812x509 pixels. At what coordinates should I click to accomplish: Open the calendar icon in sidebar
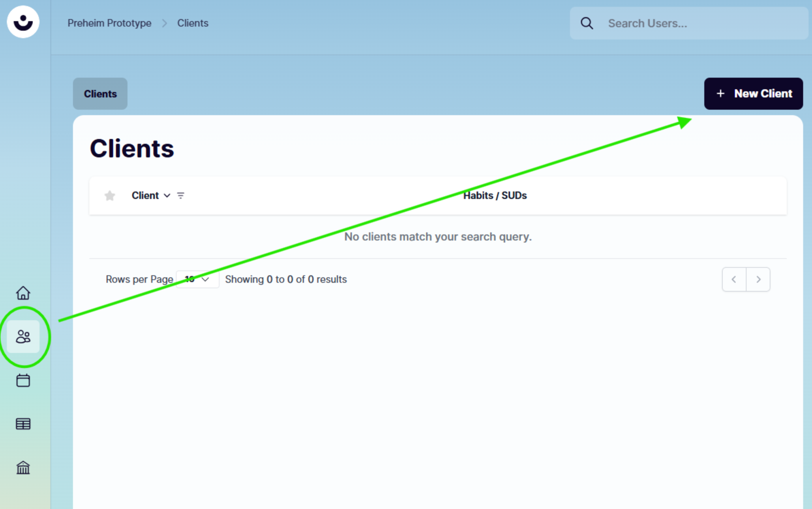[23, 380]
